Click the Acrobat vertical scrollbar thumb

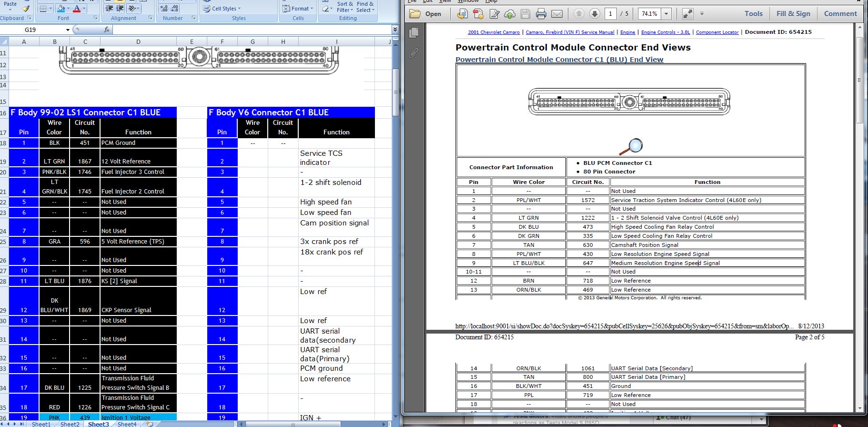[x=859, y=80]
